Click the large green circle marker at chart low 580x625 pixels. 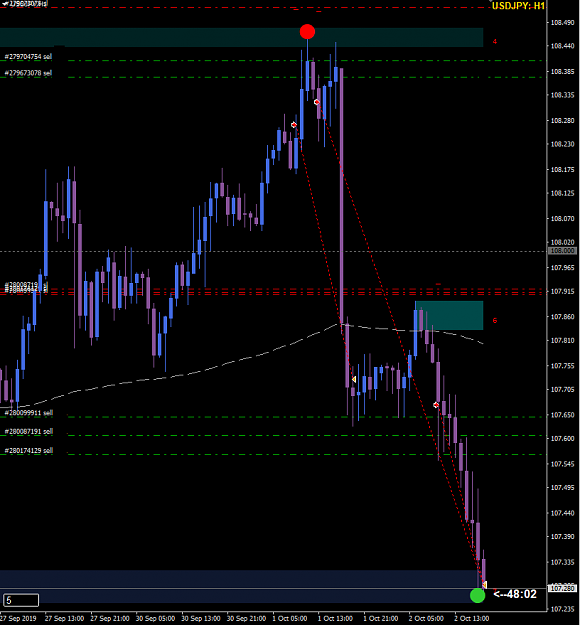tap(478, 595)
